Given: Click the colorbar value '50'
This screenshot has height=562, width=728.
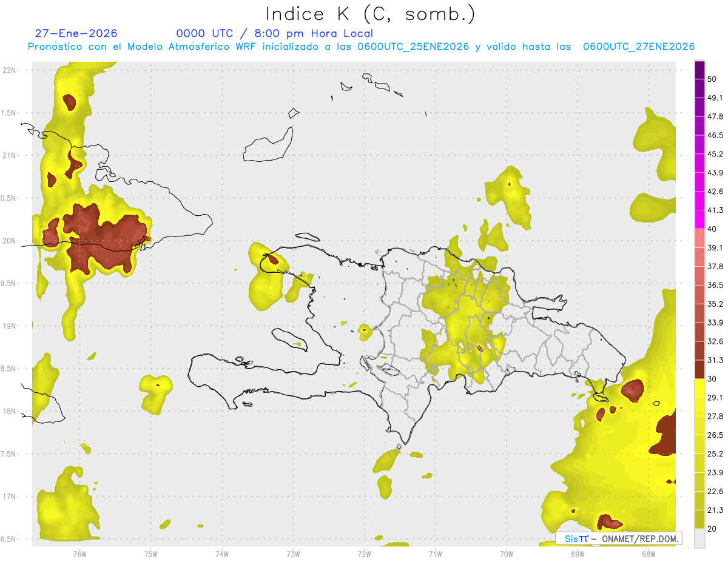Looking at the screenshot, I should pyautogui.click(x=713, y=79).
